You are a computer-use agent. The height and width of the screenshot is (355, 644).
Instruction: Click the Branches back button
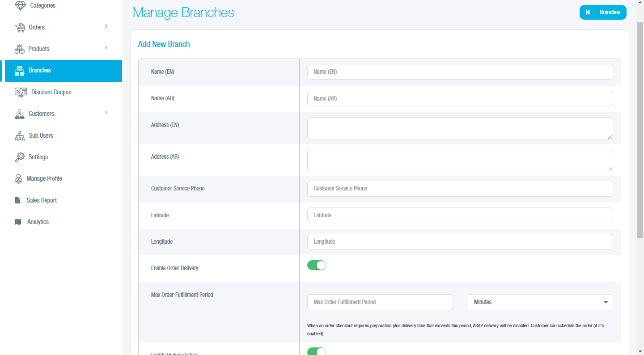pos(603,13)
